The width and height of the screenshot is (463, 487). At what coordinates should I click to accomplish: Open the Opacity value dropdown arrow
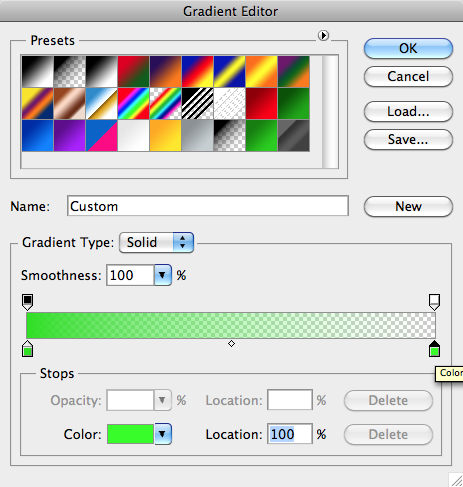click(x=163, y=400)
